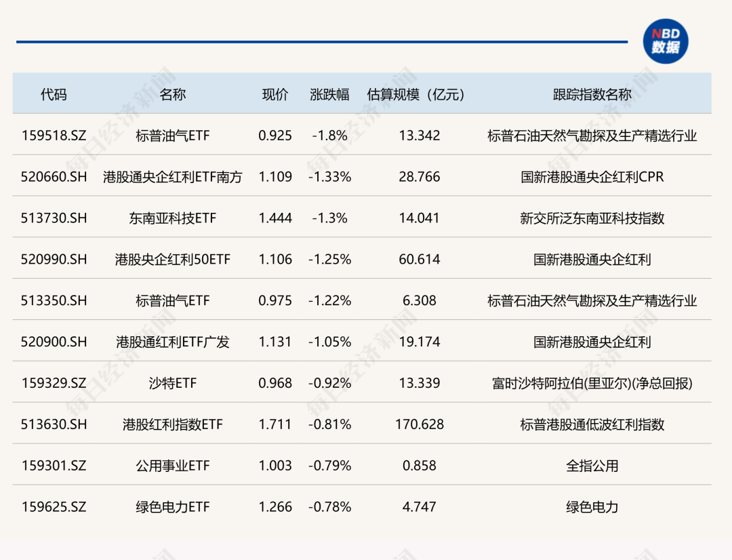Select the 名称 column header
Image resolution: width=732 pixels, height=560 pixels.
174,95
